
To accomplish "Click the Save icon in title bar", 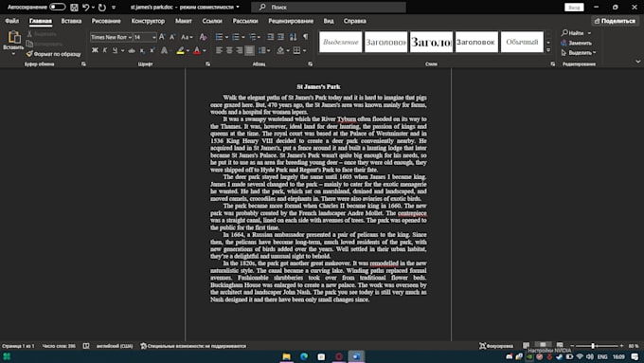I will tap(74, 7).
